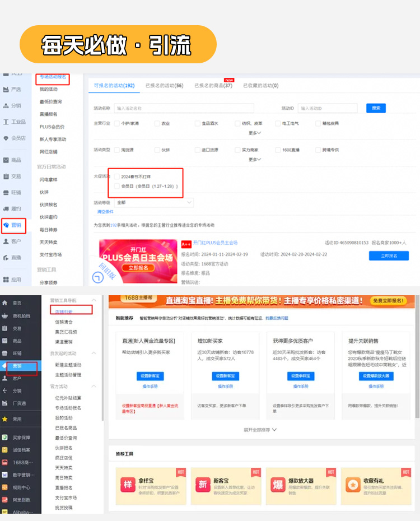
Task: Click the 设置爆款放大器 button
Action: [376, 376]
